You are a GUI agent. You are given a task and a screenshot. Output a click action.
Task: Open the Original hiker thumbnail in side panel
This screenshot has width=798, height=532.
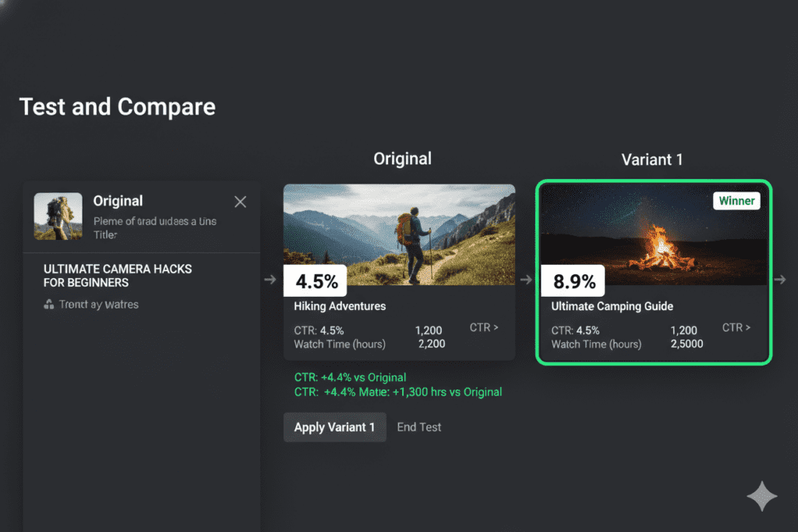tap(58, 217)
